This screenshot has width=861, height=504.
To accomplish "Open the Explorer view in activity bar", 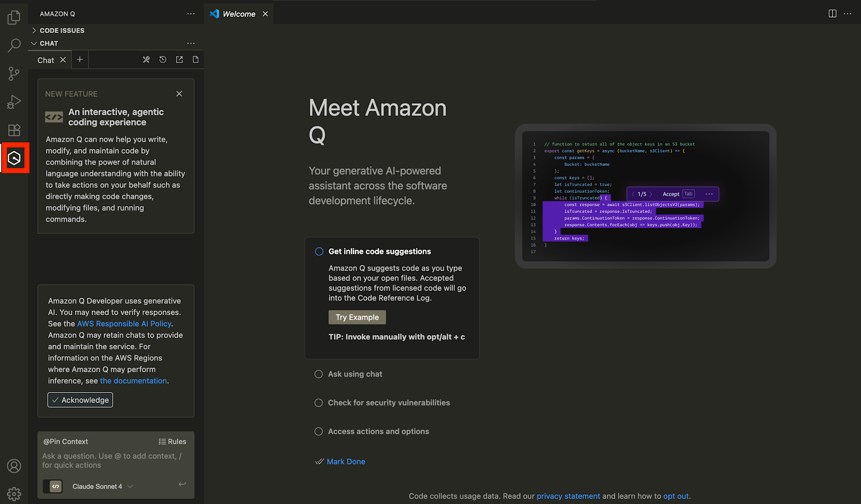I will coord(14,17).
